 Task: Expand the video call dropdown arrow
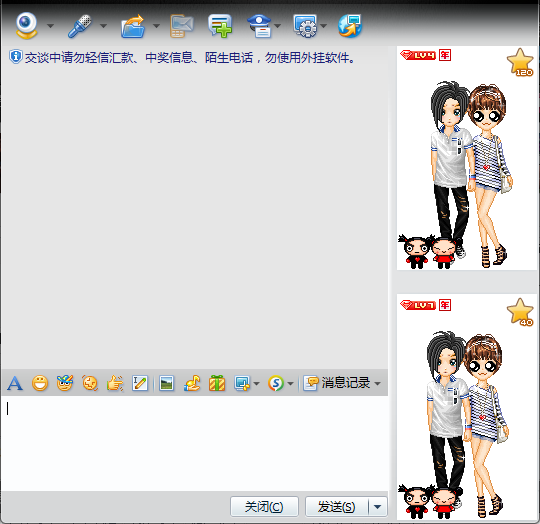coord(51,26)
